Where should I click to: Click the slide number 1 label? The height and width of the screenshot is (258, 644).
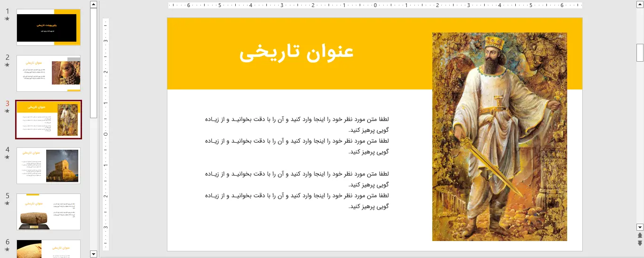[8, 11]
